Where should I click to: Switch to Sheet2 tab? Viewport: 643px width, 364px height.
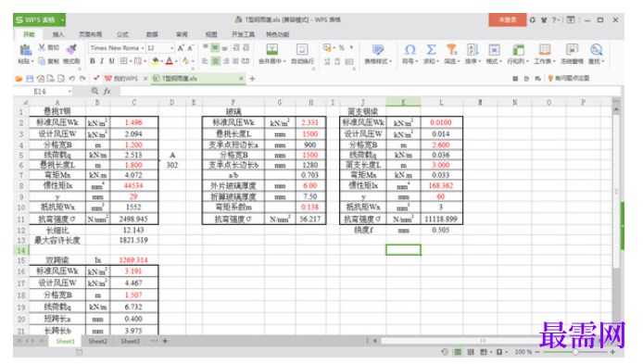coord(97,341)
